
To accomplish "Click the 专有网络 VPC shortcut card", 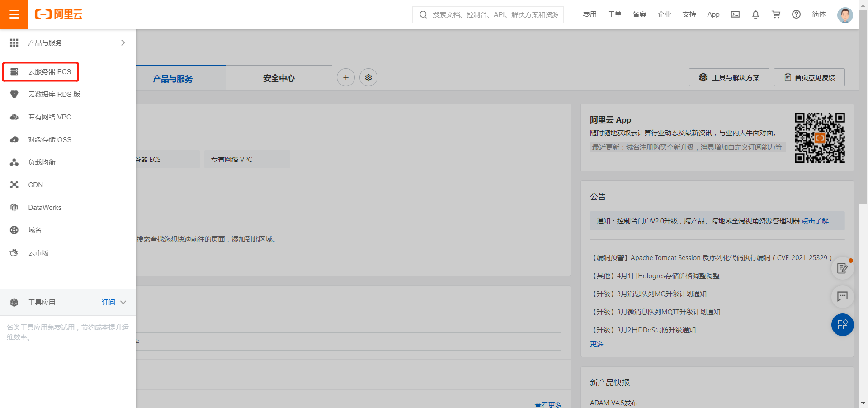I will (247, 159).
